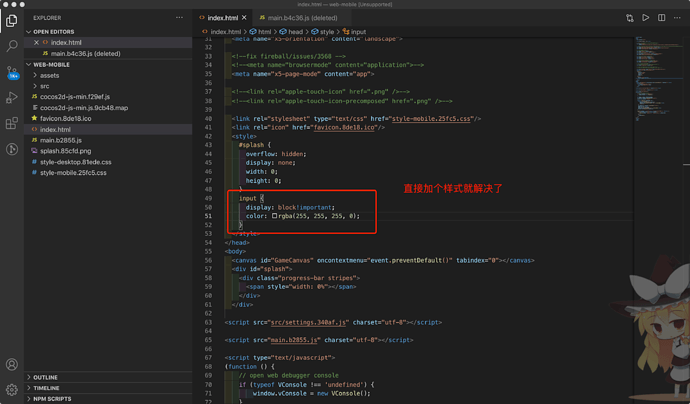Switch to main.b4c36.js (deleted) tab
Image resolution: width=690 pixels, height=404 pixels.
(x=302, y=18)
